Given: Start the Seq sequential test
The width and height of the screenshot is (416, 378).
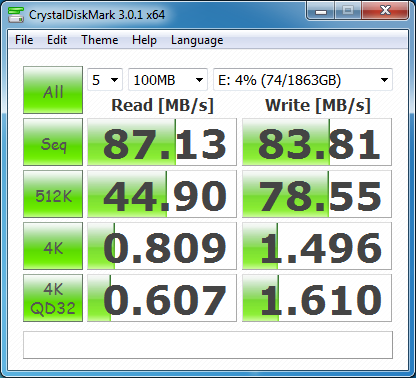Looking at the screenshot, I should coord(53,142).
